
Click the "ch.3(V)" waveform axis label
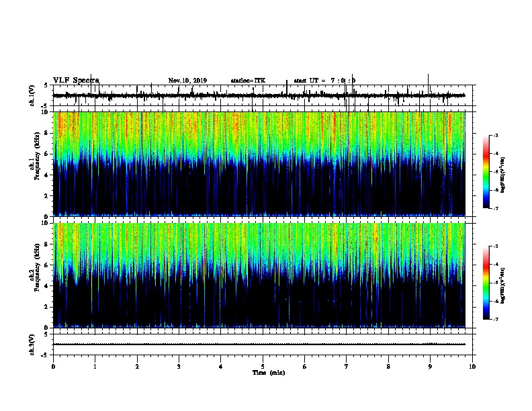click(32, 345)
